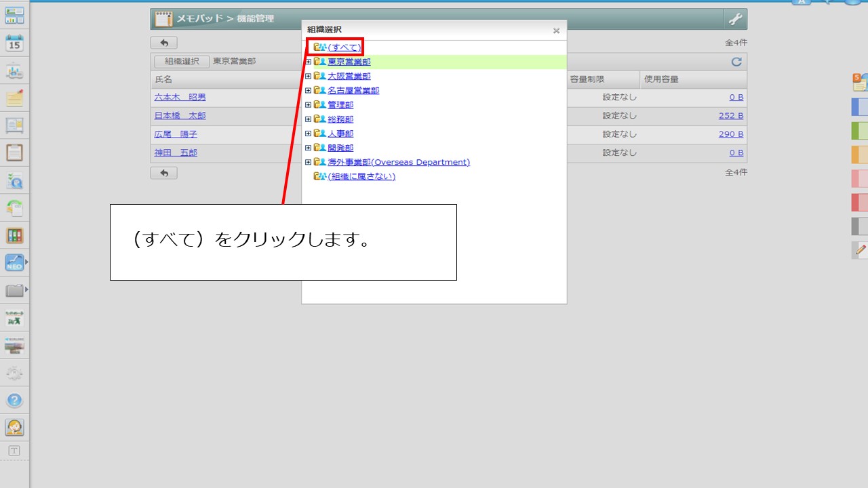
Task: Click the operator avatar icon in sidebar
Action: (14, 427)
